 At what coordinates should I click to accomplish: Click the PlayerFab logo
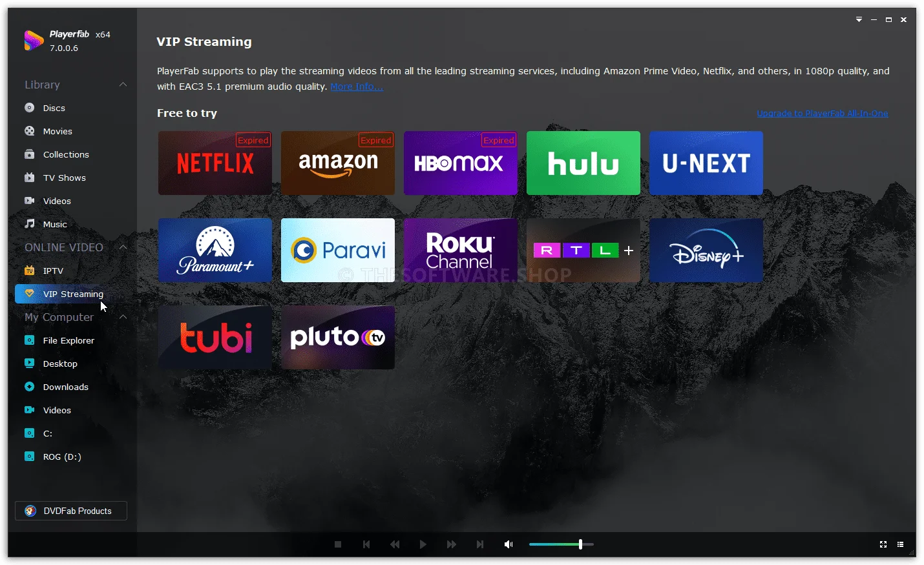click(34, 40)
